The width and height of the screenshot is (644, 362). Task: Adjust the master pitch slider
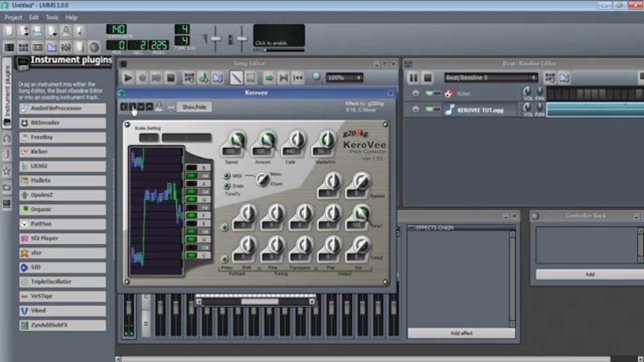(x=242, y=39)
